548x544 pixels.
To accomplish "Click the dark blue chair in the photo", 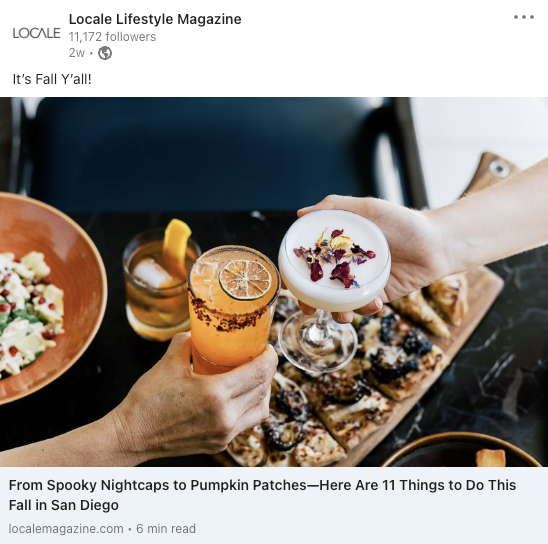I will click(x=217, y=154).
